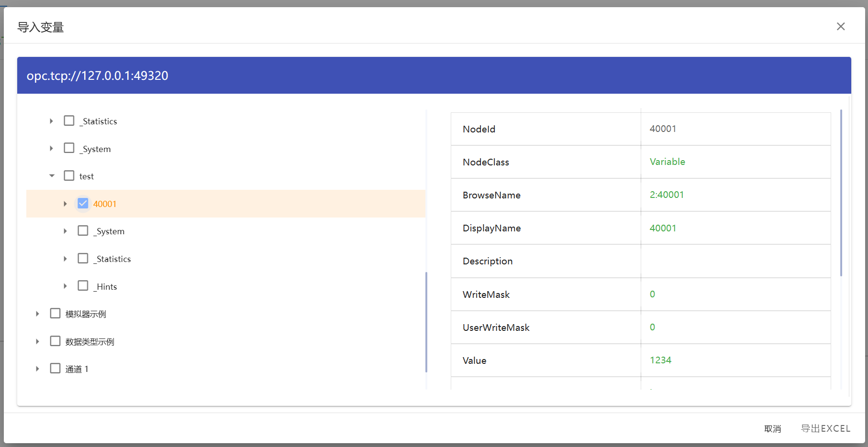The width and height of the screenshot is (868, 447).
Task: Click the 取消 cancel button
Action: coord(772,429)
